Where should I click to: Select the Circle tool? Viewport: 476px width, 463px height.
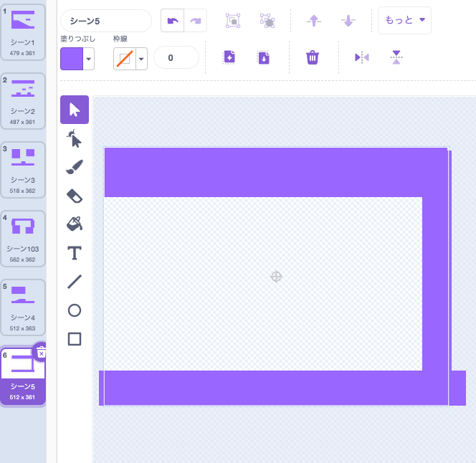(x=75, y=310)
